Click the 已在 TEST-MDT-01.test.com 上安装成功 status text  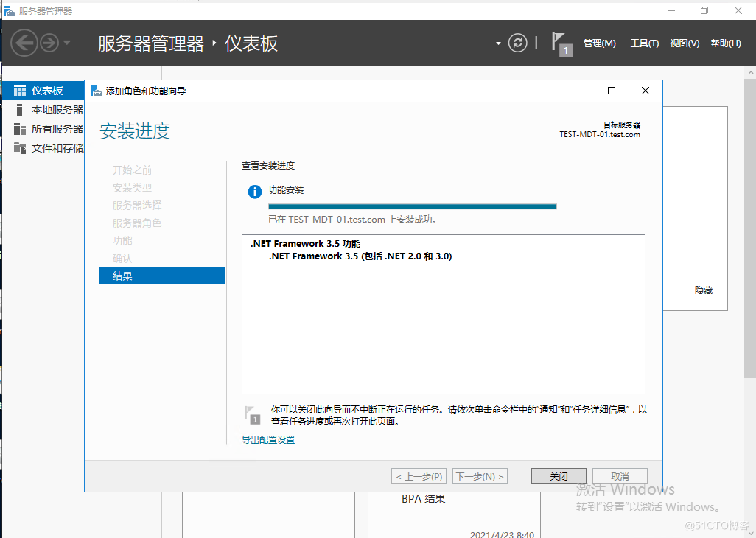tap(352, 220)
